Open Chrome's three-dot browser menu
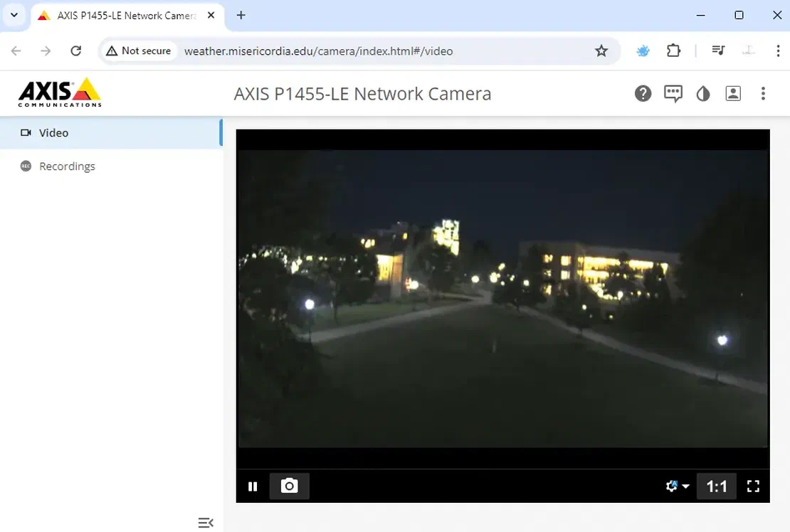 [x=779, y=50]
